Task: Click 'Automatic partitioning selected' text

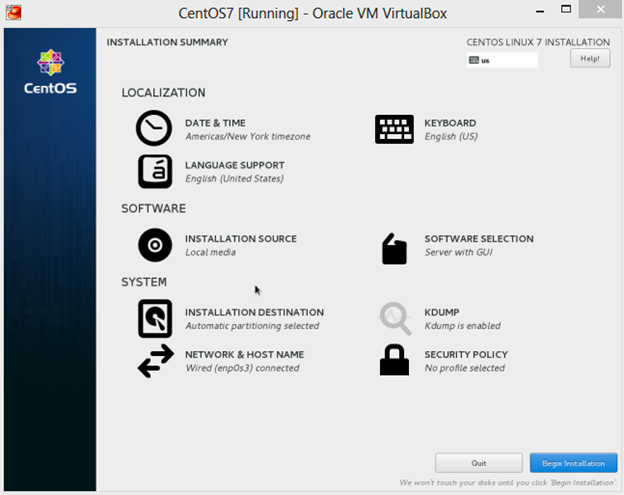Action: [252, 326]
